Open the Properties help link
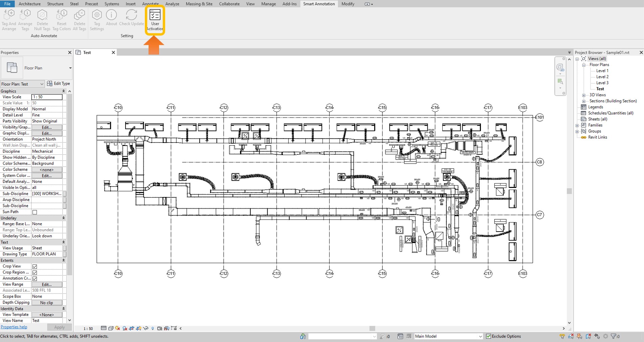The width and height of the screenshot is (644, 342). (x=14, y=327)
